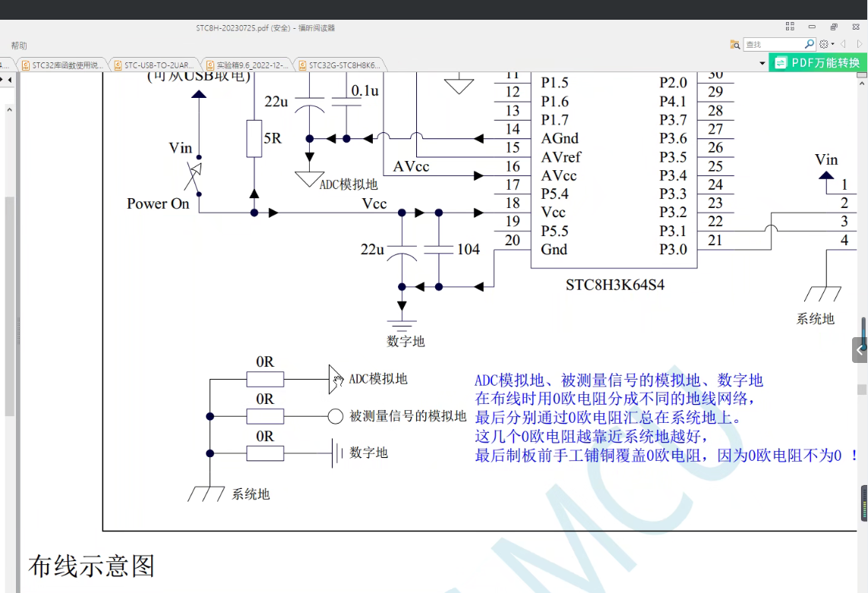Click the blue text line 这几个0欧电阻越靠近系统地越好
The image size is (868, 593).
click(592, 437)
